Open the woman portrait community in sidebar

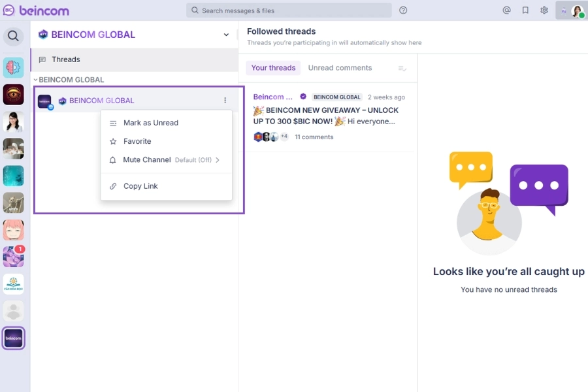pyautogui.click(x=14, y=122)
